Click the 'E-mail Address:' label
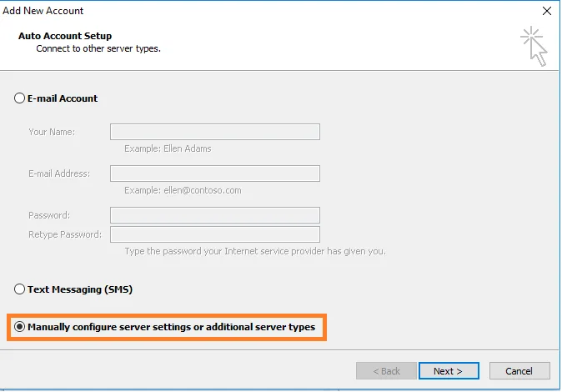The image size is (562, 392). 59,173
